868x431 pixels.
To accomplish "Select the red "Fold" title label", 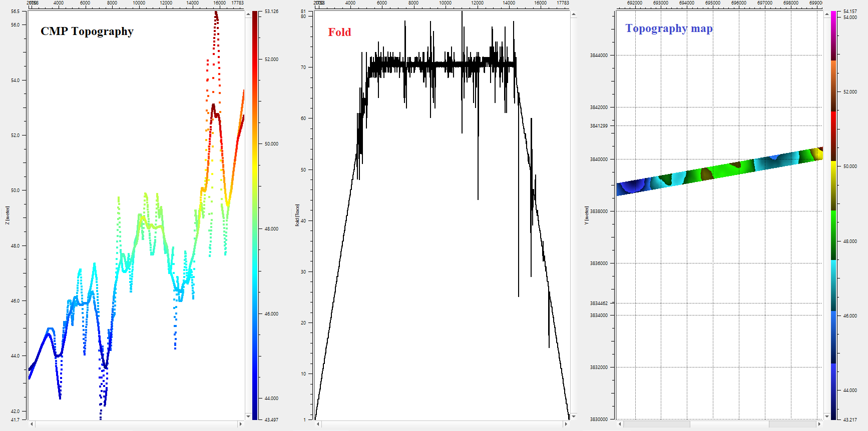I will (x=339, y=32).
